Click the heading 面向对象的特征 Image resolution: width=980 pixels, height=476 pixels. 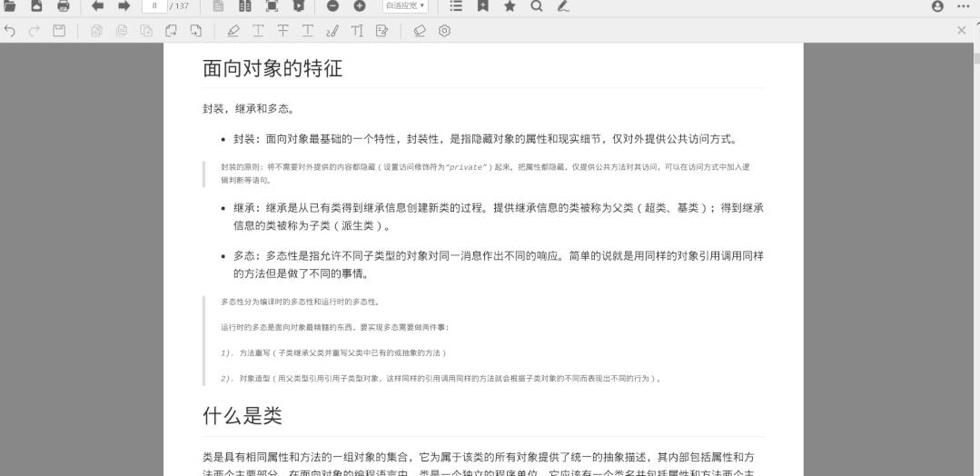[272, 68]
